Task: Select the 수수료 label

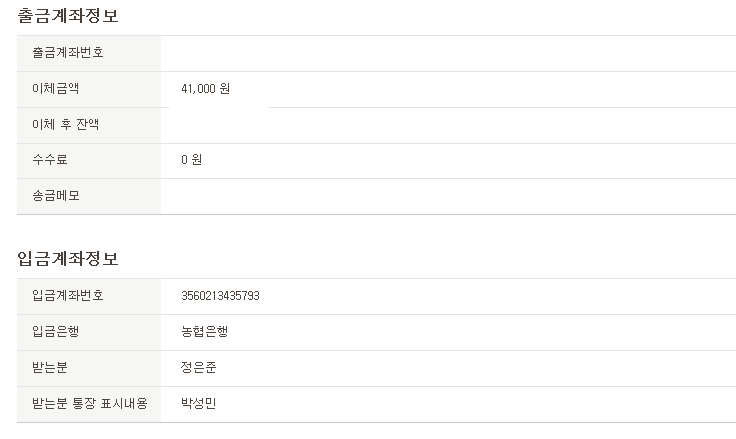Action: [x=50, y=160]
